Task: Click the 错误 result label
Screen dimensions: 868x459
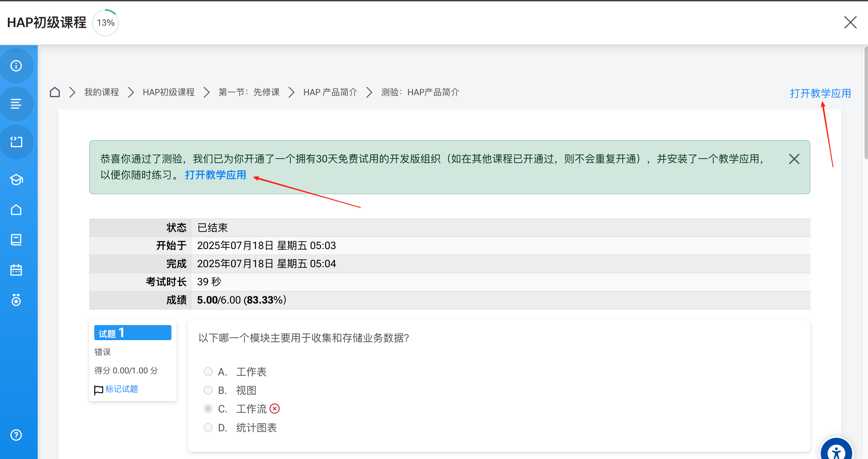Action: (x=103, y=352)
